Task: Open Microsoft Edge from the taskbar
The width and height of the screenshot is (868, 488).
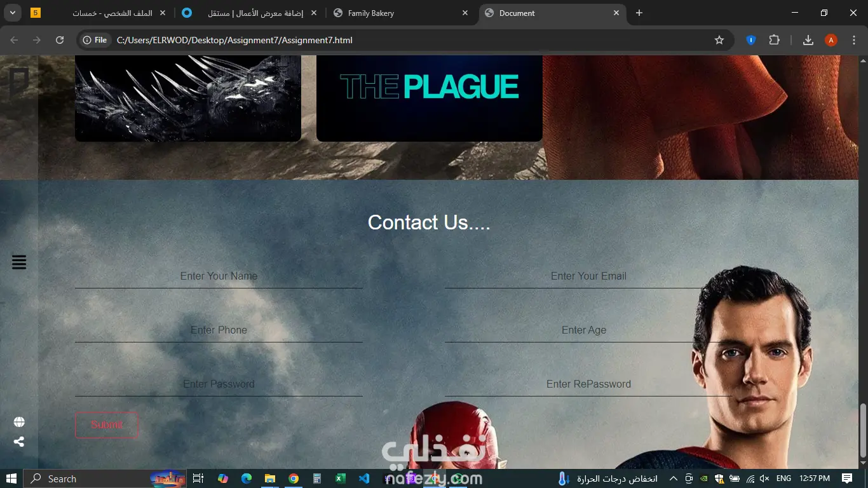Action: [x=246, y=478]
